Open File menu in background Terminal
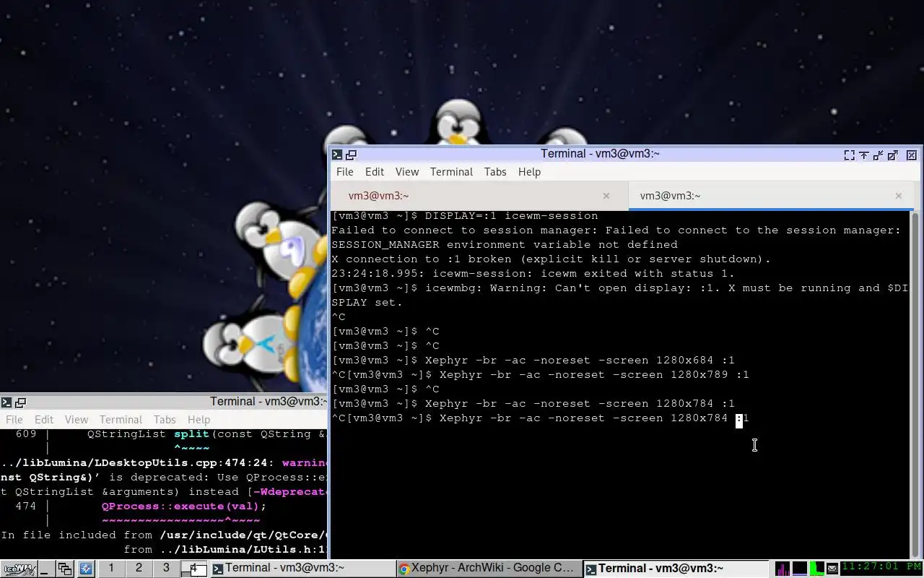 point(14,420)
